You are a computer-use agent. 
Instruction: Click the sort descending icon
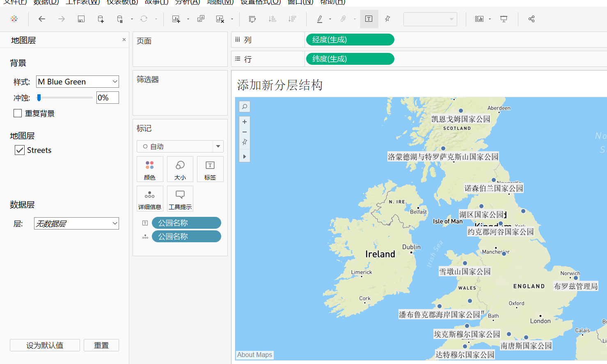(292, 19)
